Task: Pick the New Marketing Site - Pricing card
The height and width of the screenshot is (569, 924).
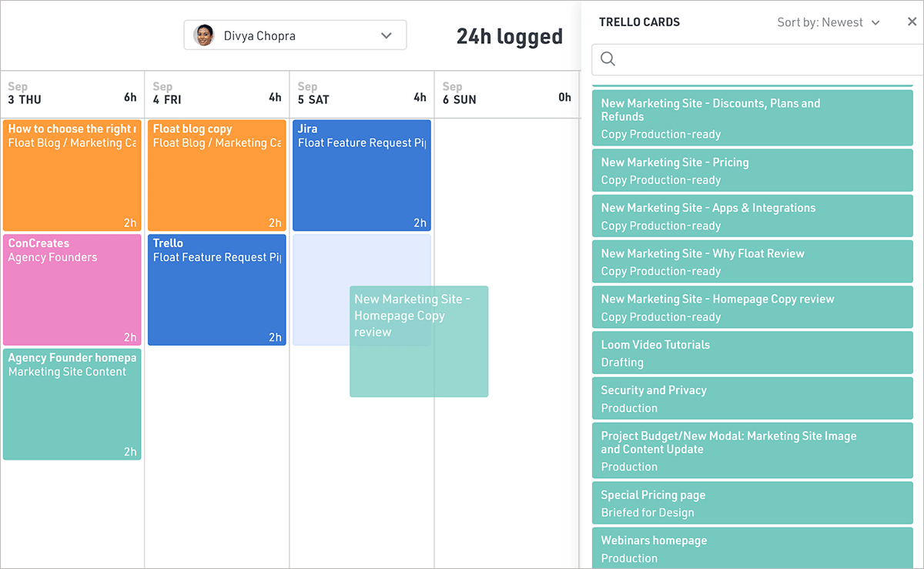Action: click(x=752, y=171)
